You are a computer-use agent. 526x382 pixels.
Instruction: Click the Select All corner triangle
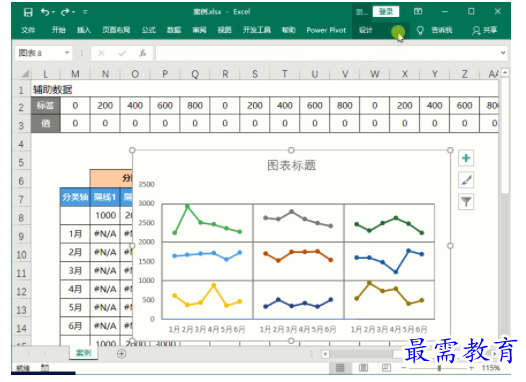[x=24, y=73]
